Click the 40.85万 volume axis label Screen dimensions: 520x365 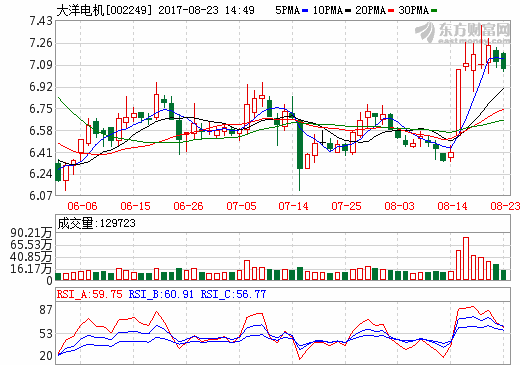tap(31, 257)
